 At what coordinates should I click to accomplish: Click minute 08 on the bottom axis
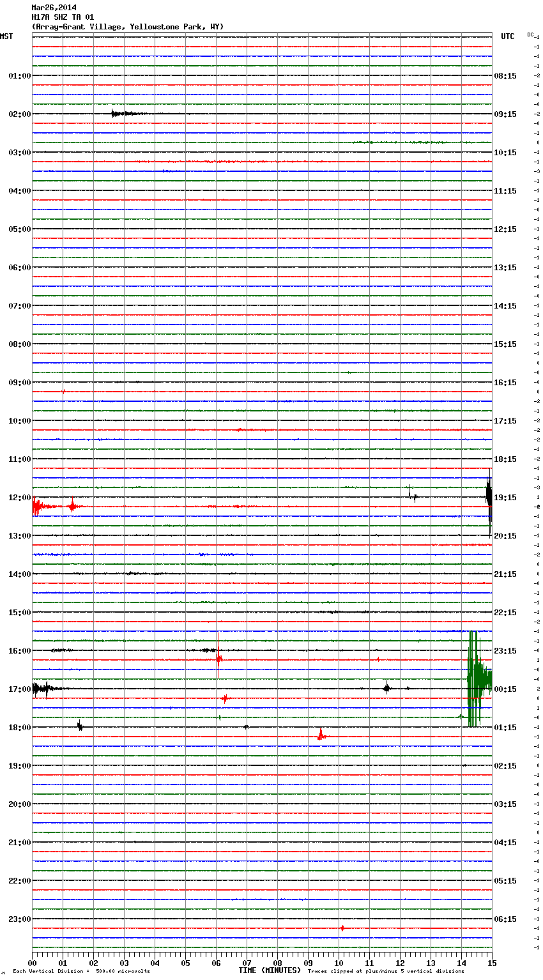277,963
